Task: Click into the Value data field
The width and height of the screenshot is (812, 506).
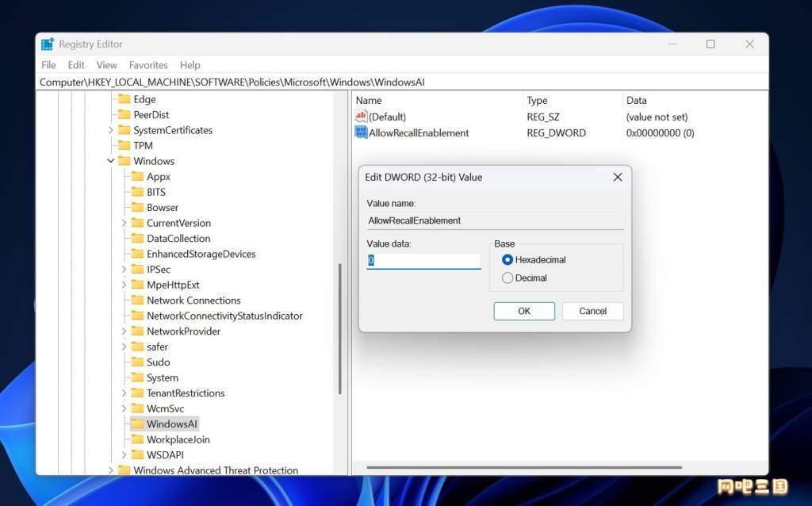Action: click(423, 260)
